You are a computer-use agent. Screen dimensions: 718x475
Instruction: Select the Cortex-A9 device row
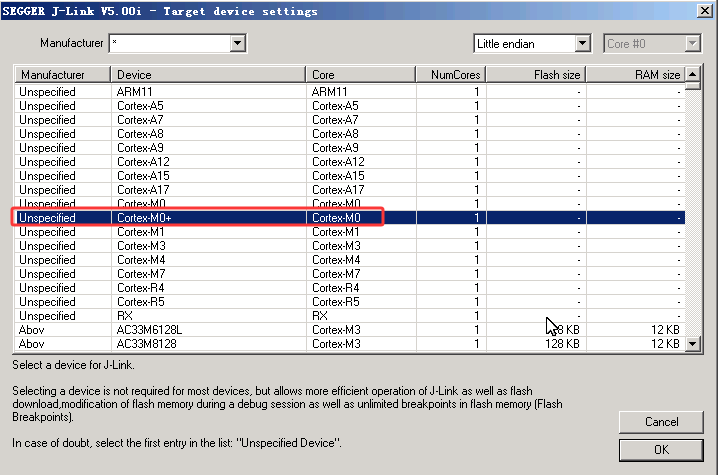pos(350,148)
